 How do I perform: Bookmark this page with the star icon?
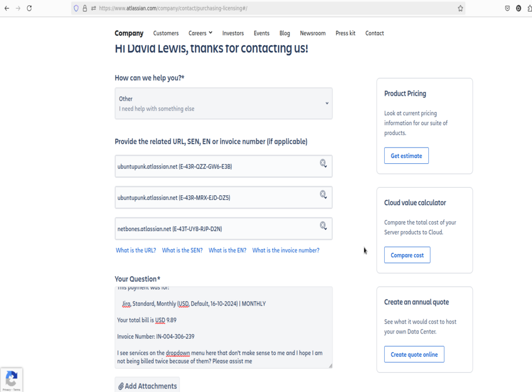point(460,9)
